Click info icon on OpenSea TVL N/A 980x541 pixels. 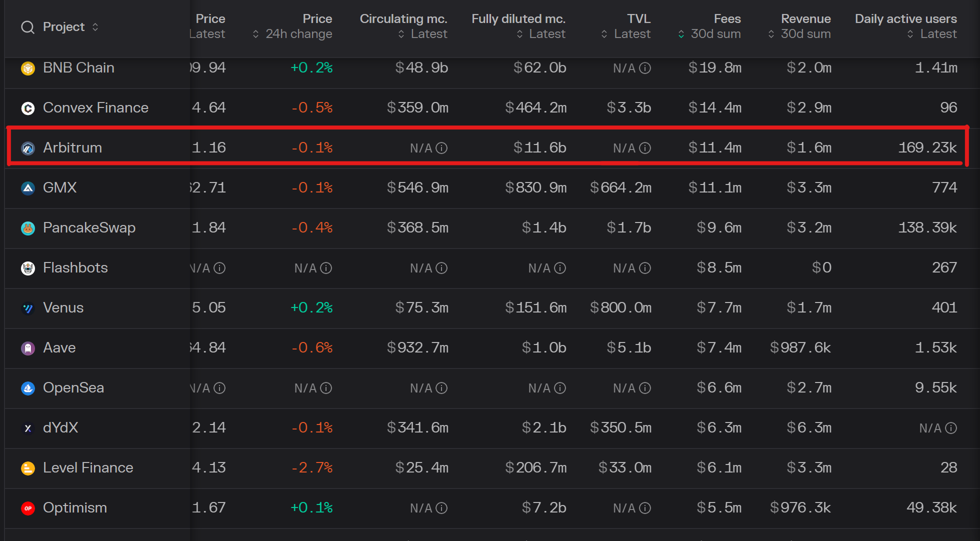click(x=645, y=388)
